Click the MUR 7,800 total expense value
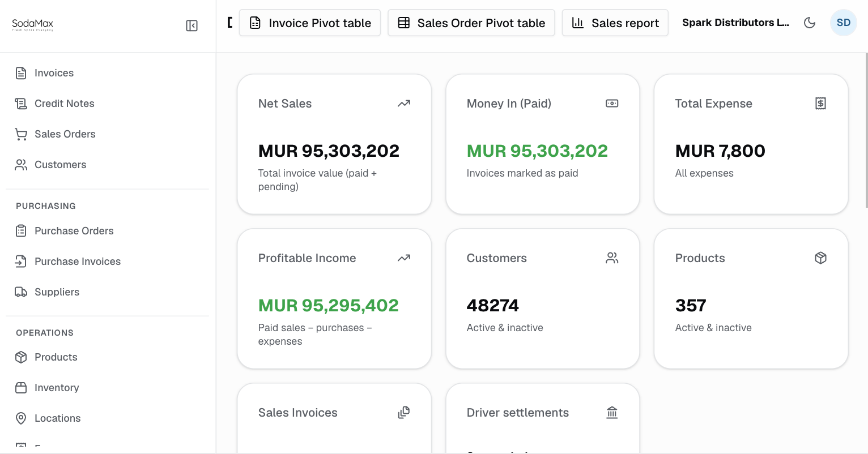 coord(720,151)
